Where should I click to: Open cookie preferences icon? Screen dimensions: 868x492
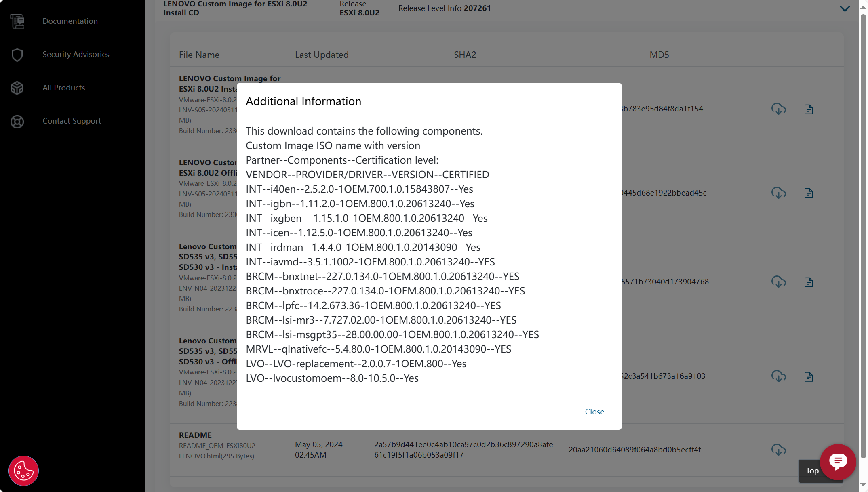pos(23,471)
